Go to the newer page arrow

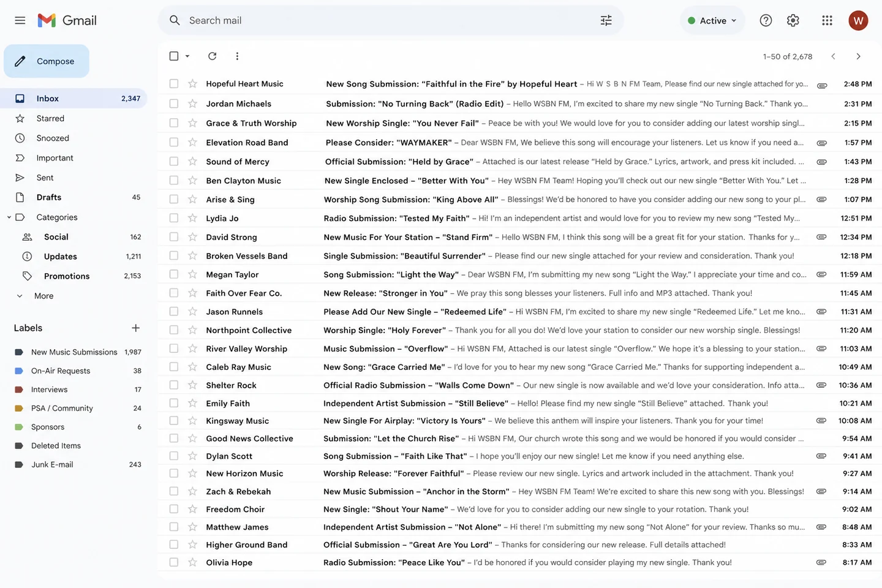[x=833, y=56]
